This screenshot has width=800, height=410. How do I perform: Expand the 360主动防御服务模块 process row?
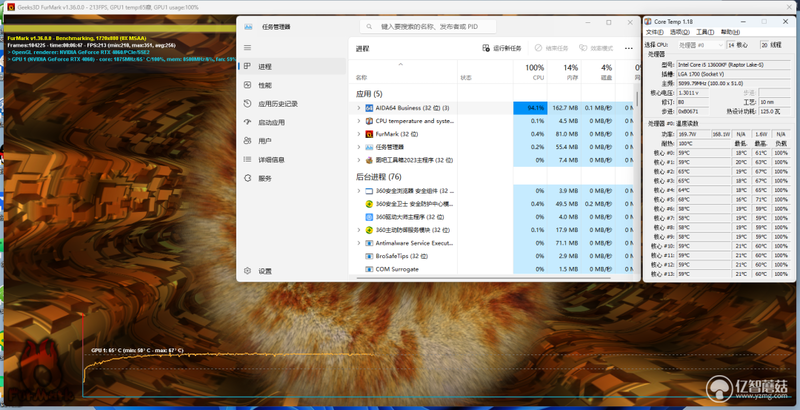[359, 230]
